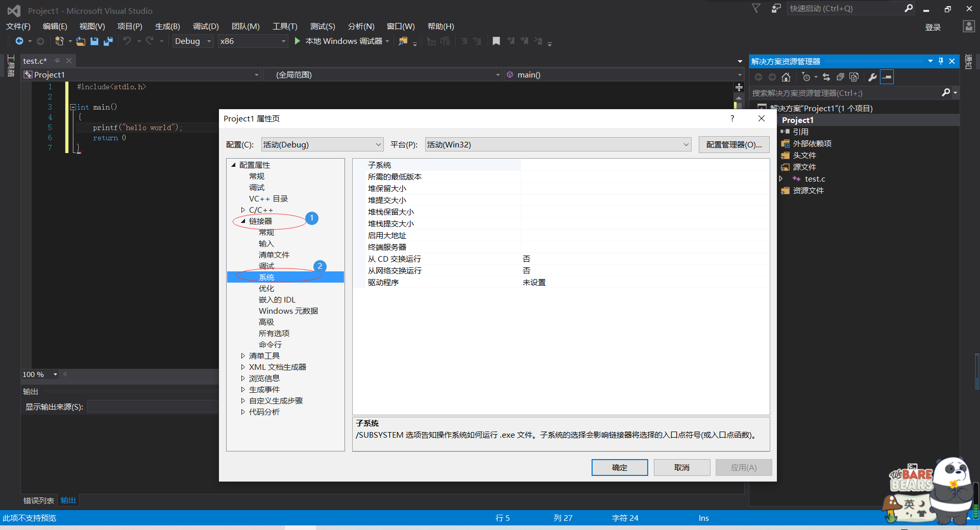Close the test.c editor tab
Image resolution: width=980 pixels, height=530 pixels.
pyautogui.click(x=69, y=61)
